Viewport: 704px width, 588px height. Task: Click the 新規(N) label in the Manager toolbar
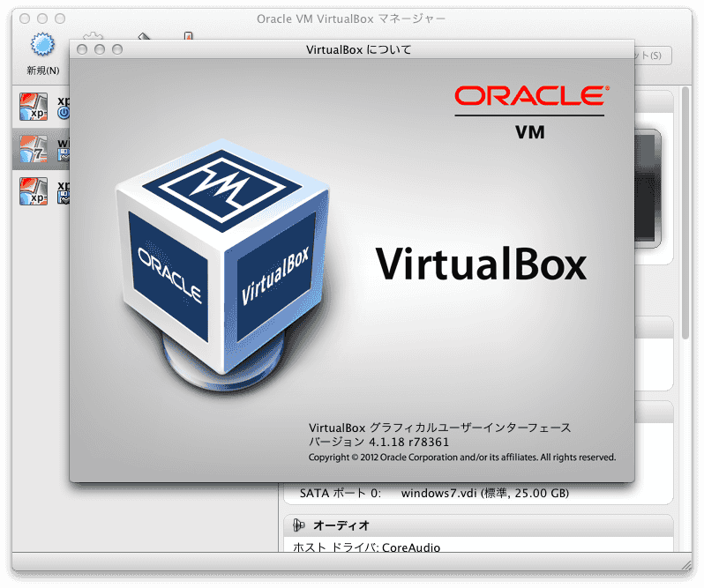42,71
